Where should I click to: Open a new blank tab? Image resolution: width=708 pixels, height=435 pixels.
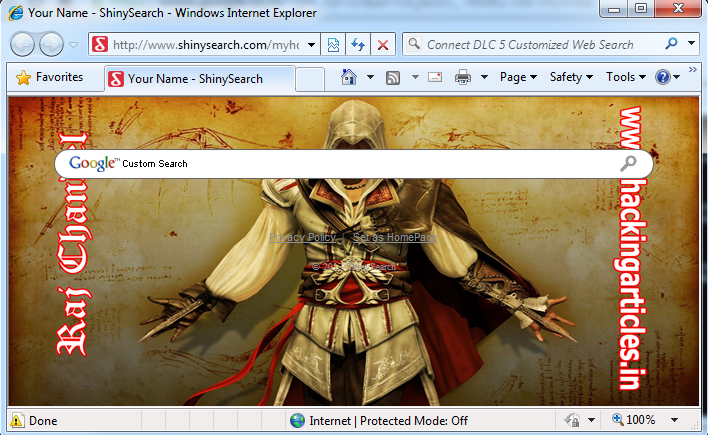tap(310, 79)
